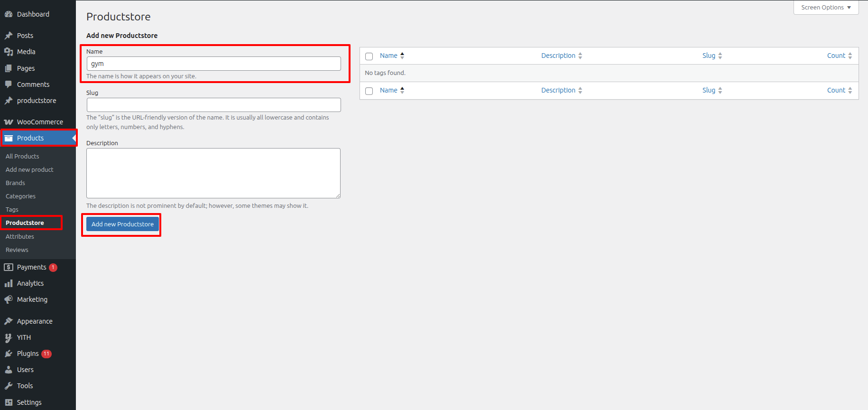Screen dimensions: 868x410
Task: Check the select-all checkbox in table footer
Action: 369,91
